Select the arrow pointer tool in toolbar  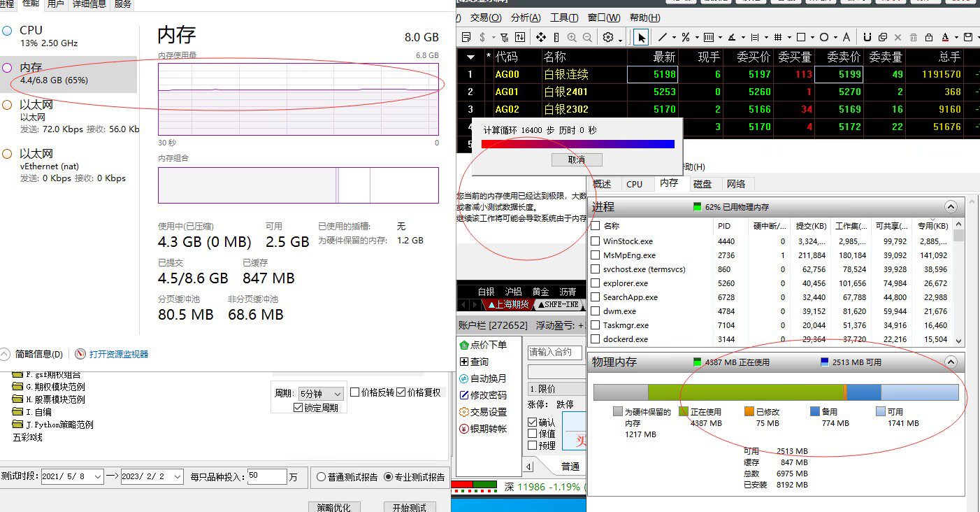(642, 37)
